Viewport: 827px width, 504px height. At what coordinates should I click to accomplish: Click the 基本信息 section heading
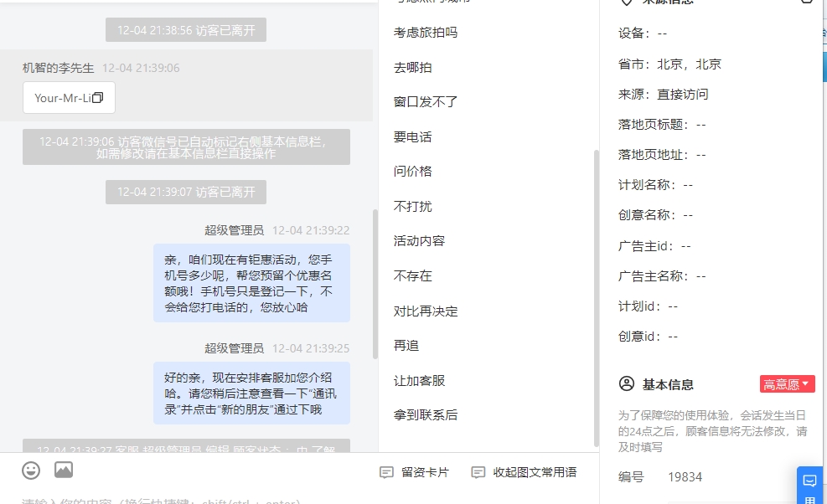pos(668,384)
